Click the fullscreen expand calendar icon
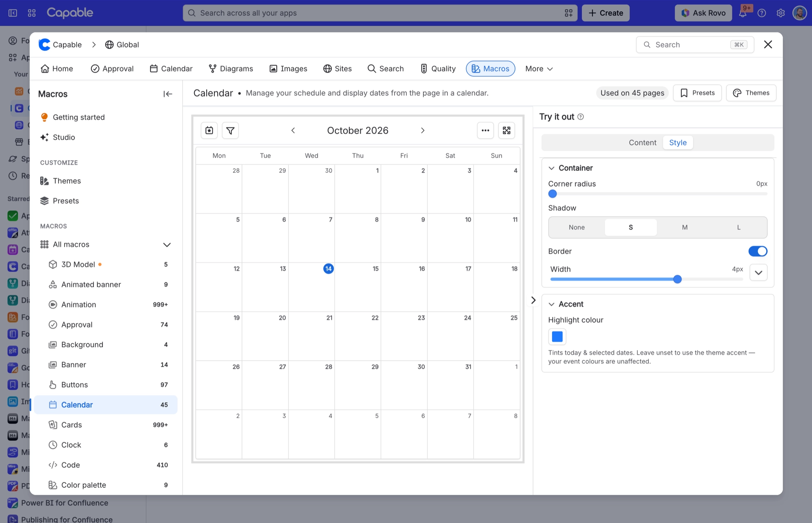Image resolution: width=812 pixels, height=523 pixels. click(507, 130)
